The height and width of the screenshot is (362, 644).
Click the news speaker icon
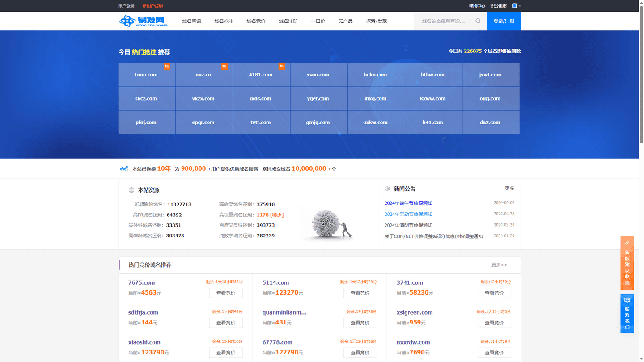tap(387, 189)
